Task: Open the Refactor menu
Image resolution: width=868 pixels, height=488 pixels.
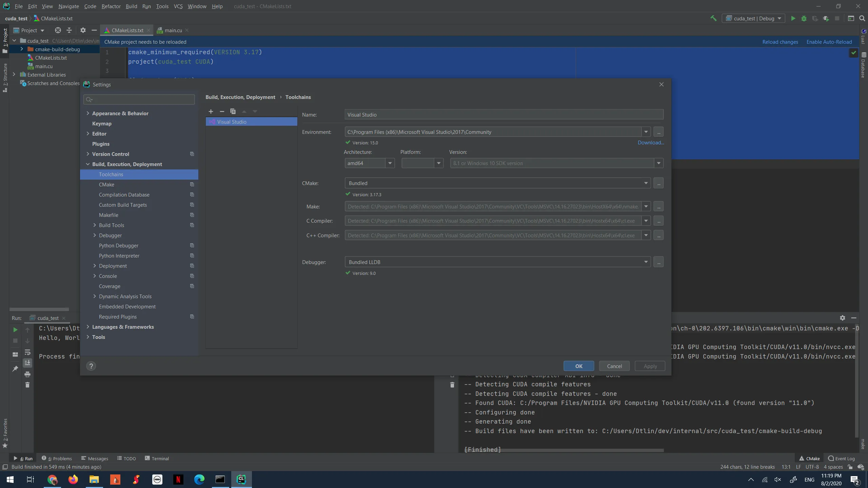Action: pyautogui.click(x=111, y=6)
